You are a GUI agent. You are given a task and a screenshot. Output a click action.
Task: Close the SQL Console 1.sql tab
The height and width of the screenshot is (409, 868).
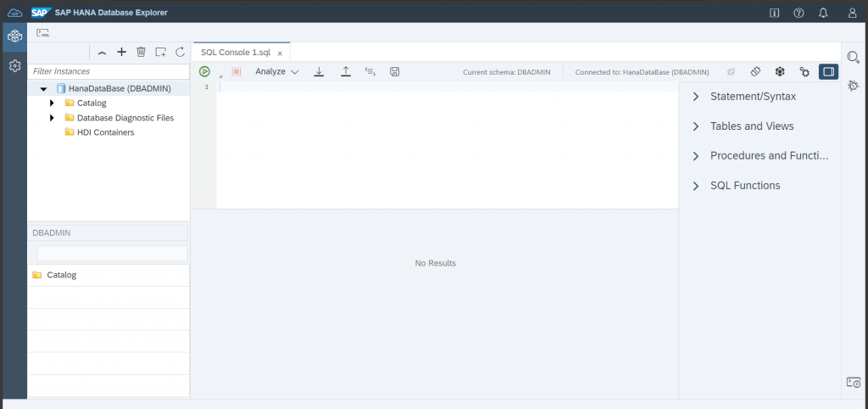point(280,53)
